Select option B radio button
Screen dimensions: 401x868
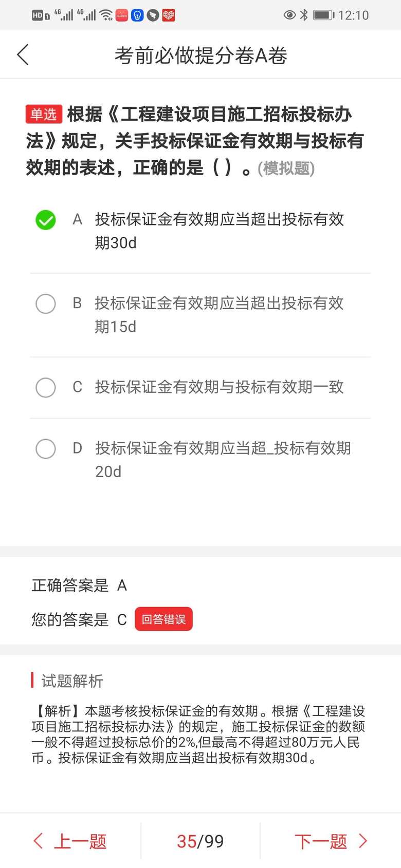click(46, 304)
